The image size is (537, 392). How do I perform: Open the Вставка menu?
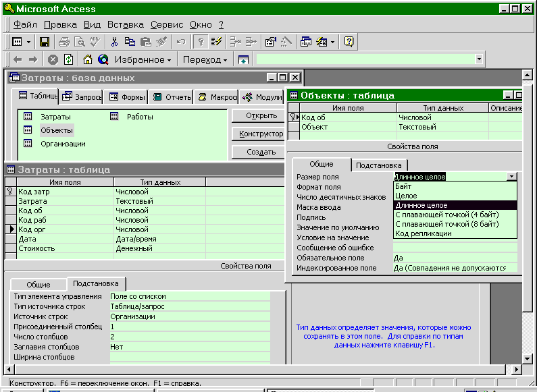pos(126,25)
